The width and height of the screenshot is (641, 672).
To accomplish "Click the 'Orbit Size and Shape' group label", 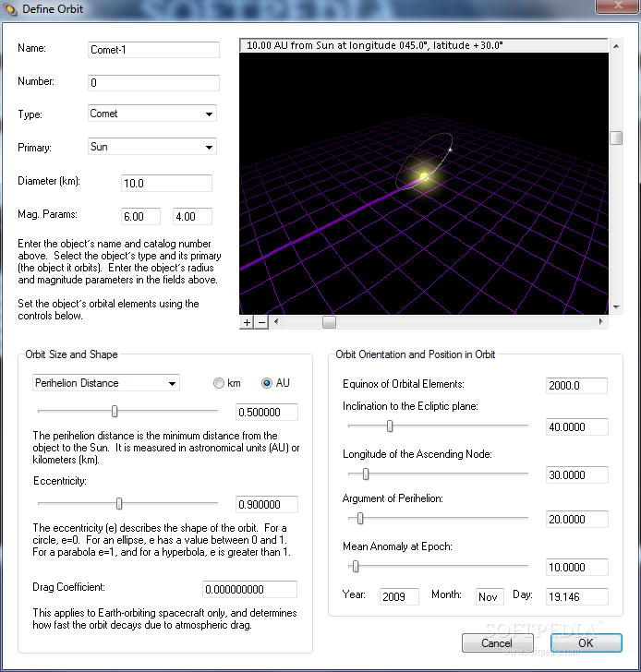I will (71, 354).
